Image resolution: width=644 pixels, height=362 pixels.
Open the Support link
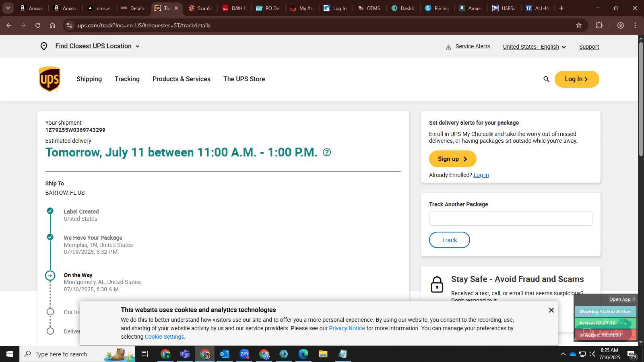(x=589, y=47)
